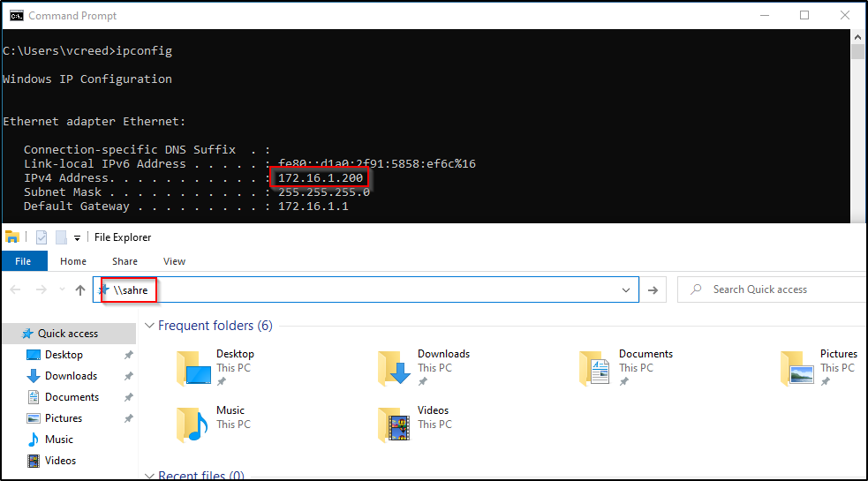This screenshot has width=868, height=481.
Task: Select the Videos folder icon in Frequent folders
Action: 395,425
